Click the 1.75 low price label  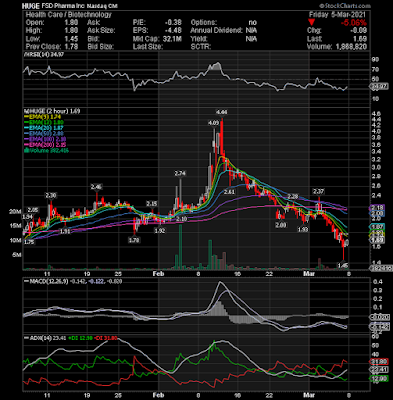[x=29, y=242]
